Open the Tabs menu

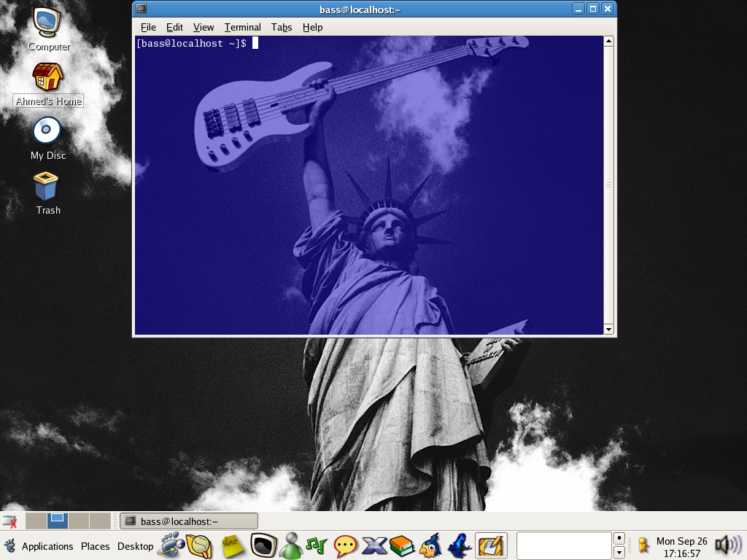281,27
